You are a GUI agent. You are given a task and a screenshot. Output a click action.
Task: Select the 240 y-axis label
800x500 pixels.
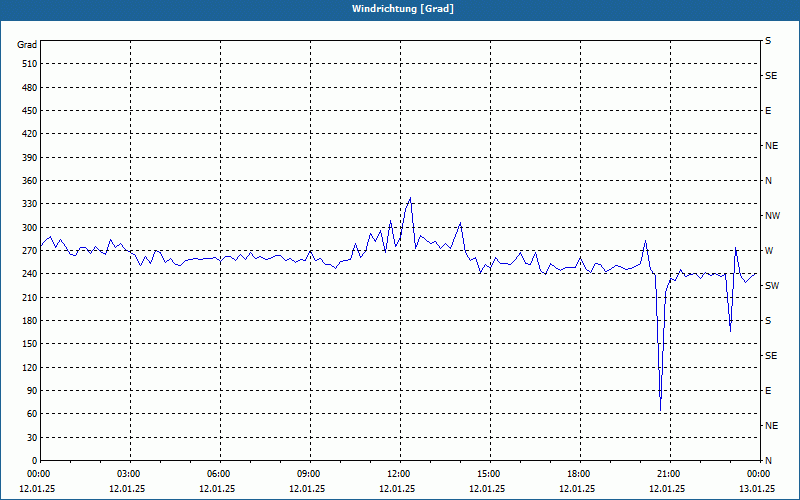[x=30, y=274]
